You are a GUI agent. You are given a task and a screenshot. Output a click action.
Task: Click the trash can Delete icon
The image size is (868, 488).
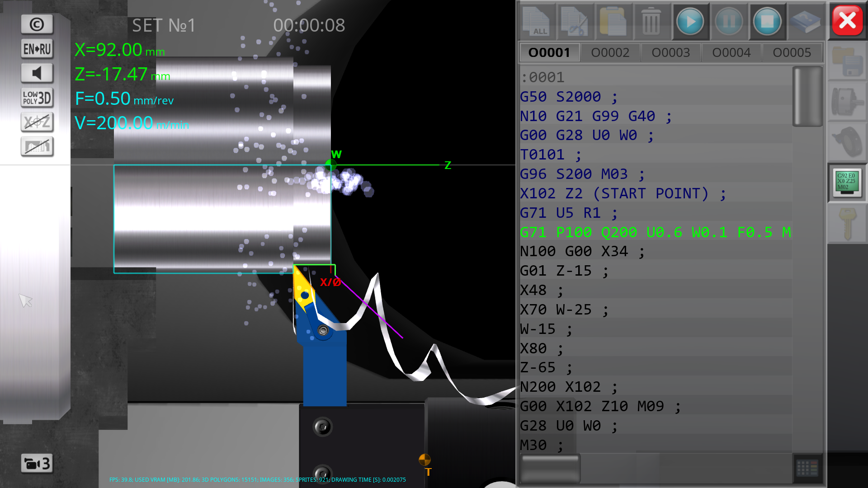click(x=651, y=21)
